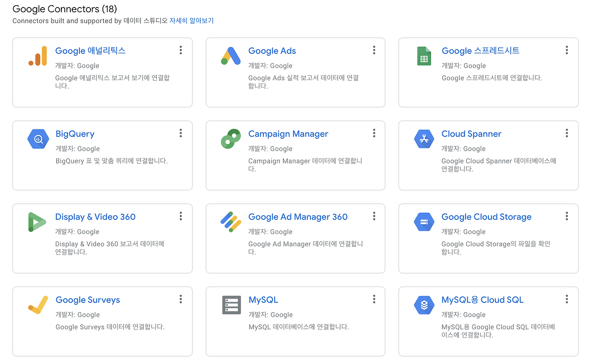Click 'Google Cloud Storage의 파일을 확인합니다.' description
Viewport: 604px width, 364px height.
tap(496, 248)
